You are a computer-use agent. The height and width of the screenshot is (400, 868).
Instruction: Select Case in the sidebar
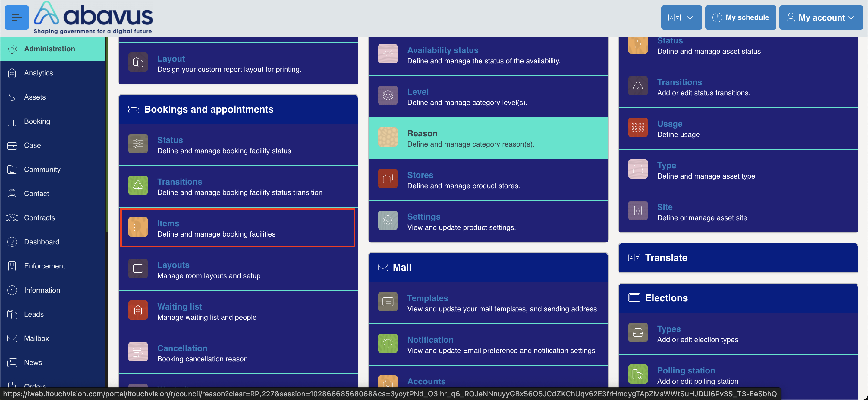tap(53, 145)
